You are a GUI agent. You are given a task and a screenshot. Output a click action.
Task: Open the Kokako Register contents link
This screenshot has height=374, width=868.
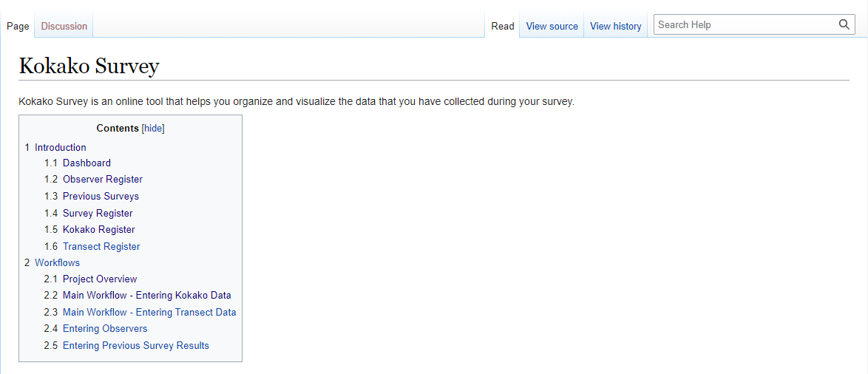[x=99, y=229]
